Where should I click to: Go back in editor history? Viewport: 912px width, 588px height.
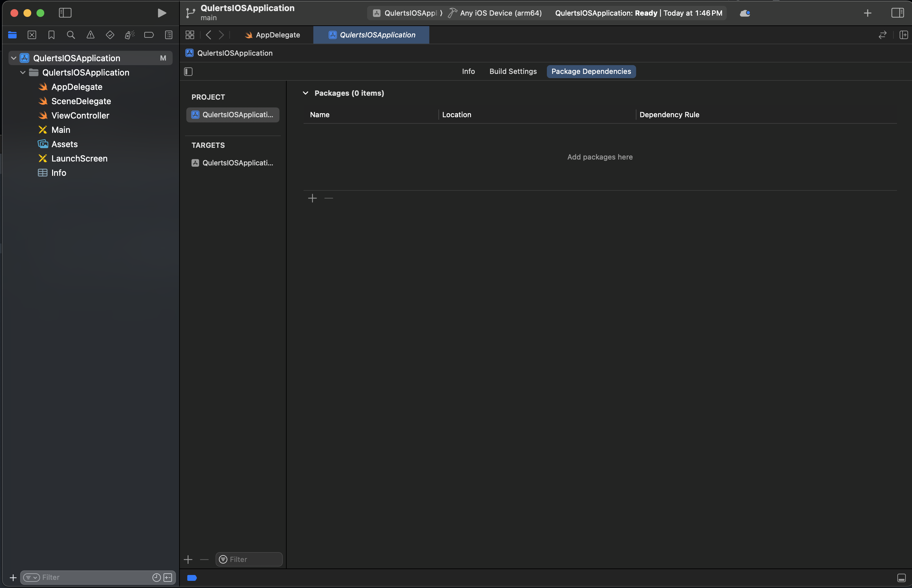click(x=208, y=35)
